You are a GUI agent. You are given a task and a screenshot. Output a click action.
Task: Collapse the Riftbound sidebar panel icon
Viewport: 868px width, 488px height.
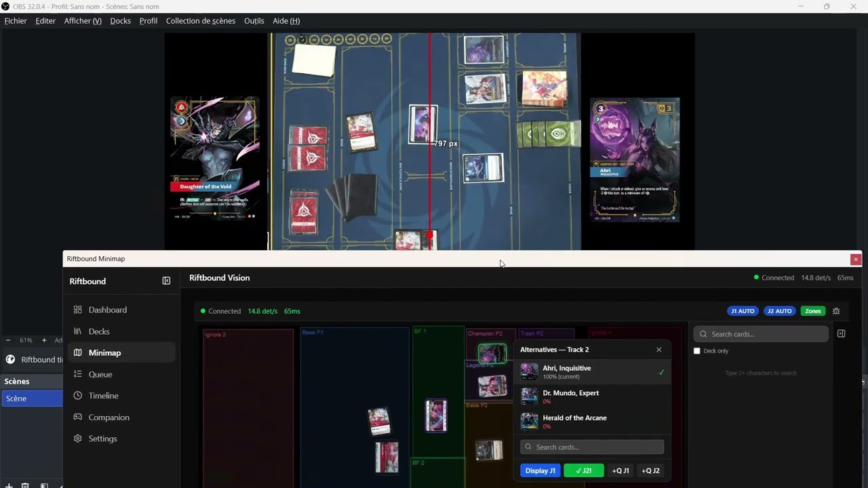166,281
